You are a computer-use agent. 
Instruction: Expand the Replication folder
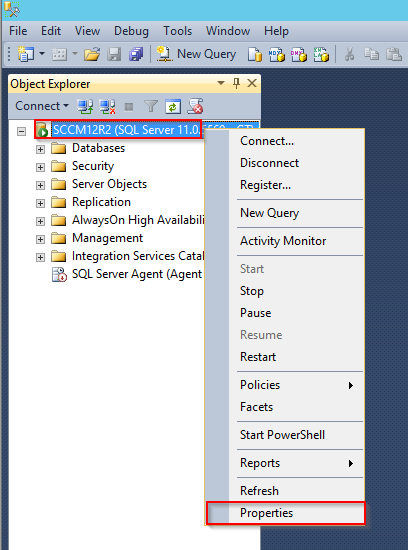pyautogui.click(x=40, y=203)
